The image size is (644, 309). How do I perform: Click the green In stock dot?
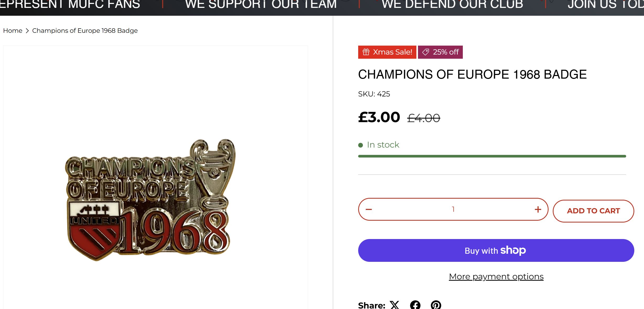[361, 145]
